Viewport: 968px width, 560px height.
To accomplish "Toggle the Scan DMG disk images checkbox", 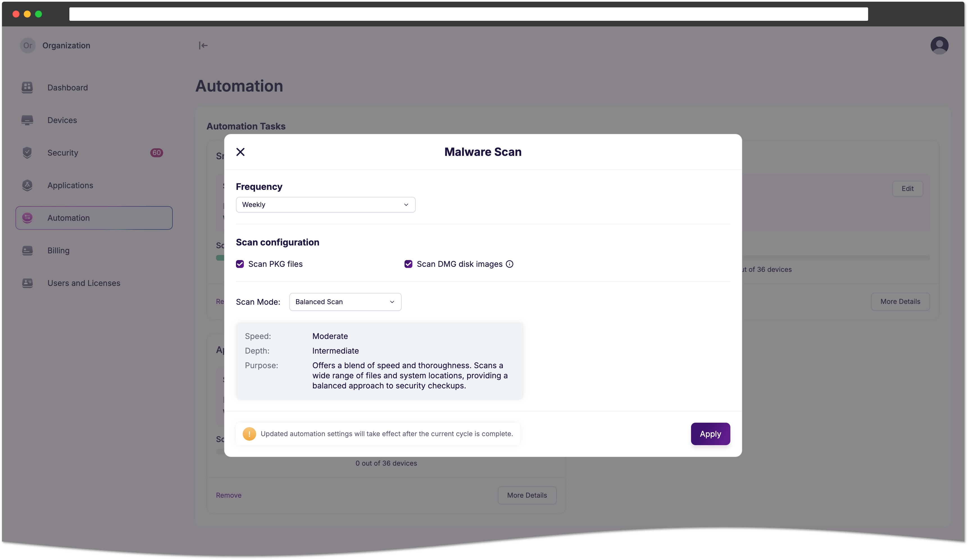I will (408, 263).
